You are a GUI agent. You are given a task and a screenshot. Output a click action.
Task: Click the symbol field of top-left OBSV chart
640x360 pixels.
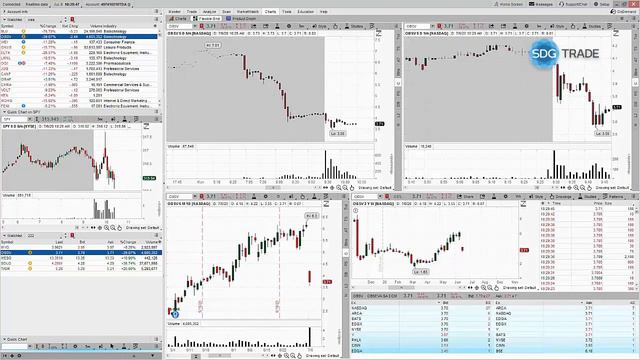[x=180, y=26]
